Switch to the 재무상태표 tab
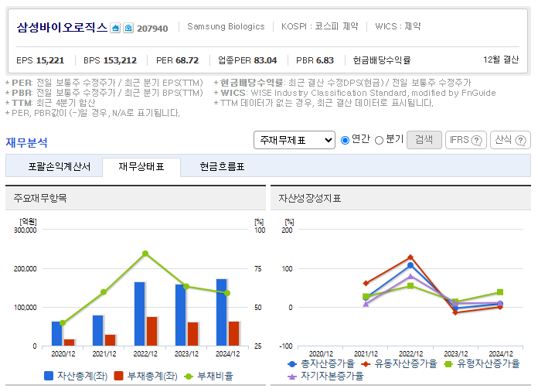 141,167
